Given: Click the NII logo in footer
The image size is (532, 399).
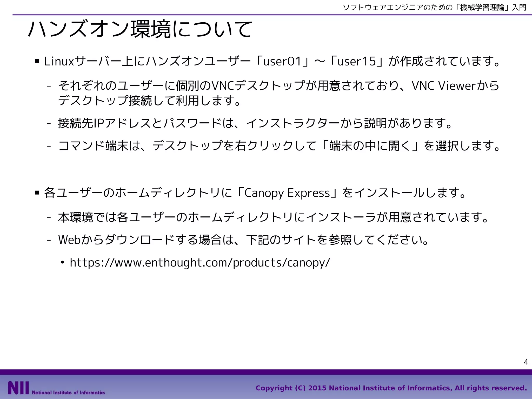Looking at the screenshot, I should pos(18,388).
